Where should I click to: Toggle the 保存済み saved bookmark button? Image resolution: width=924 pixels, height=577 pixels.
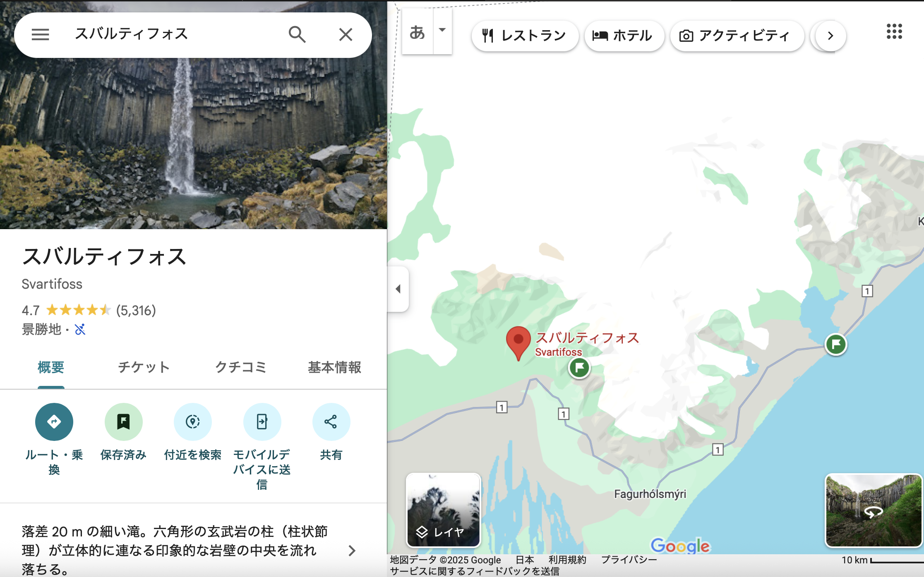click(x=123, y=422)
